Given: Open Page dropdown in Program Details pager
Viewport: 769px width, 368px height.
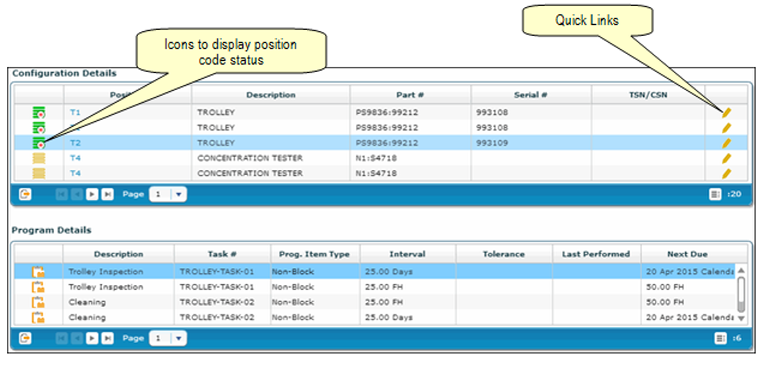Looking at the screenshot, I should pos(168,338).
